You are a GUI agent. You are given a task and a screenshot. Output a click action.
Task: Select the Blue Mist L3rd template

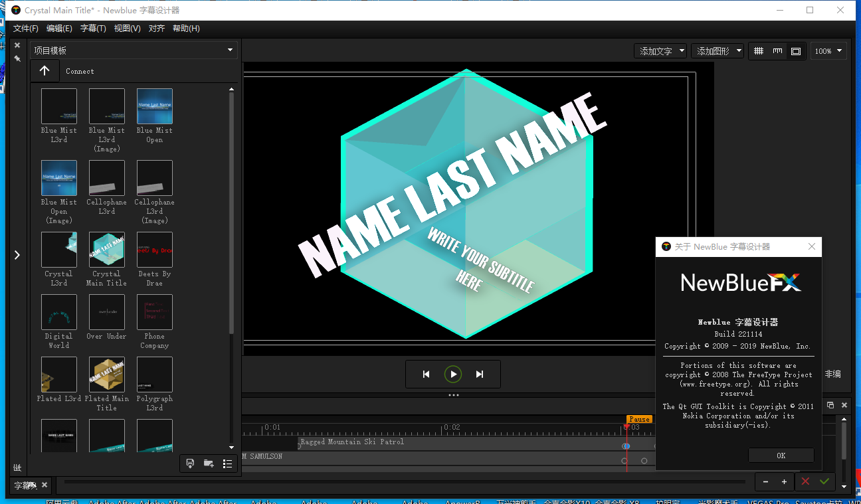59,116
